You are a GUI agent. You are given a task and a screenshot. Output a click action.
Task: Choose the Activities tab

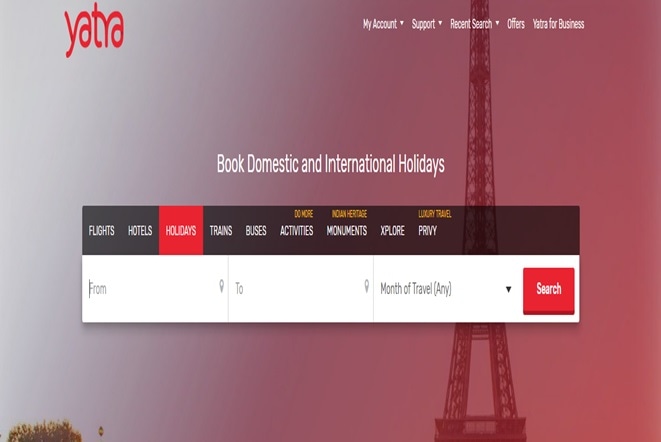(x=296, y=231)
